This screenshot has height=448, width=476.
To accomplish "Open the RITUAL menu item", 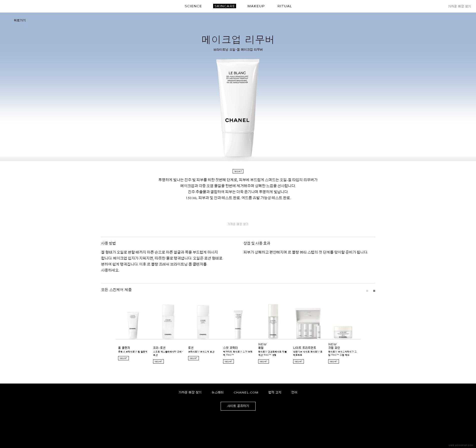I will [284, 6].
